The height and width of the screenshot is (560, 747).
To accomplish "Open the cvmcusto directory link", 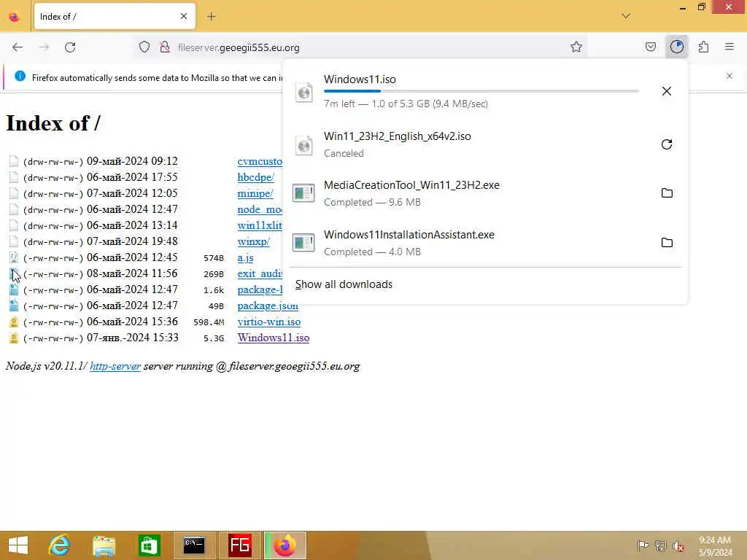I will pos(260,161).
